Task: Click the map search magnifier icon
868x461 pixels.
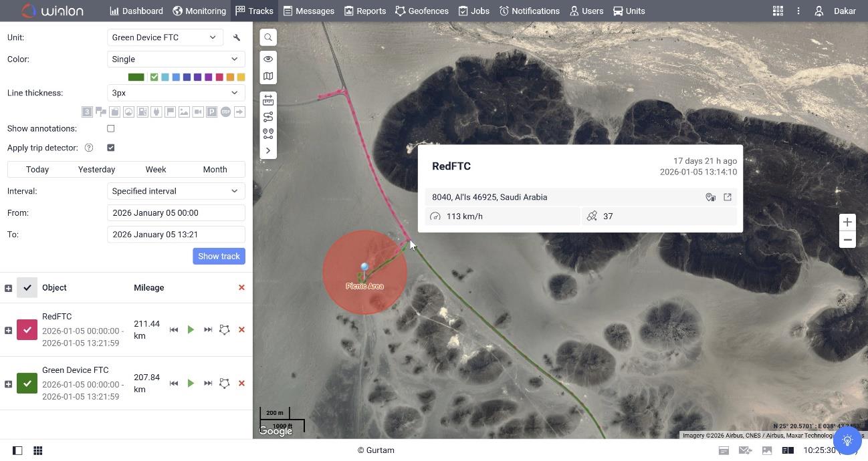Action: (x=268, y=37)
